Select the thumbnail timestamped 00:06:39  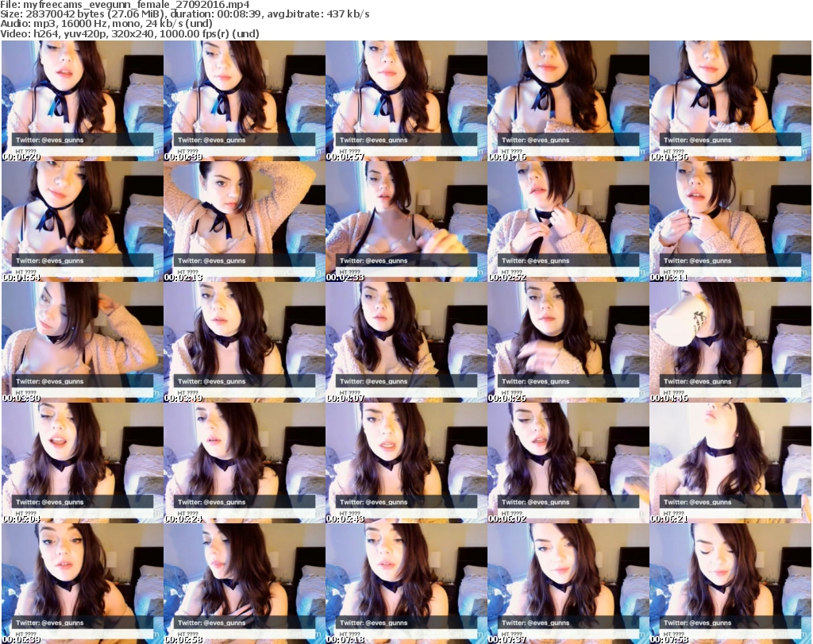pos(83,584)
